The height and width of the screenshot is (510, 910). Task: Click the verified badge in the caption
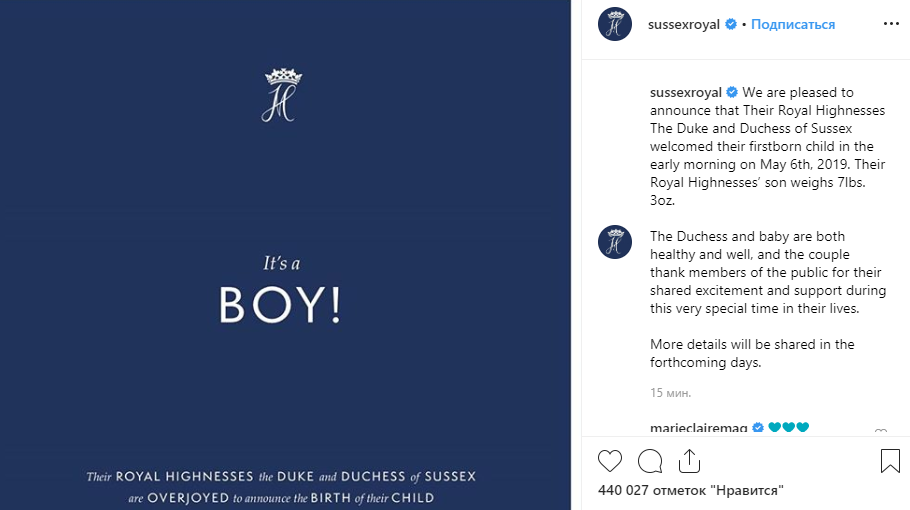pyautogui.click(x=732, y=93)
